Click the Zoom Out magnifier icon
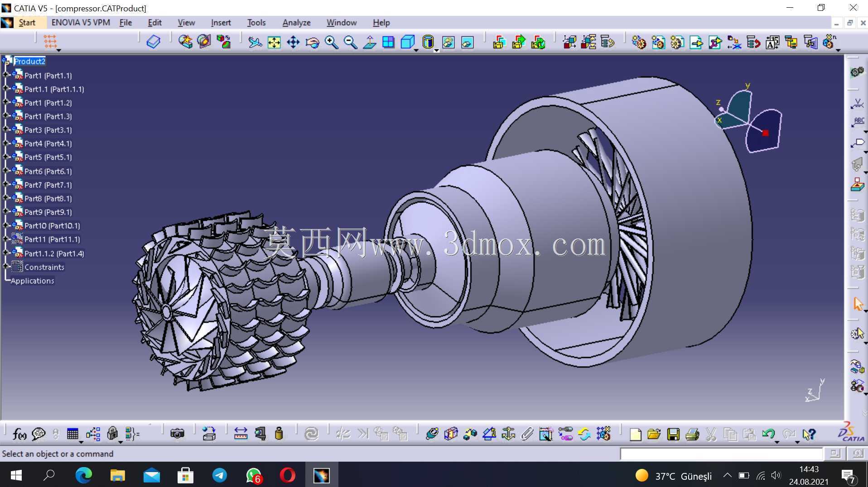Image resolution: width=868 pixels, height=487 pixels. [350, 42]
